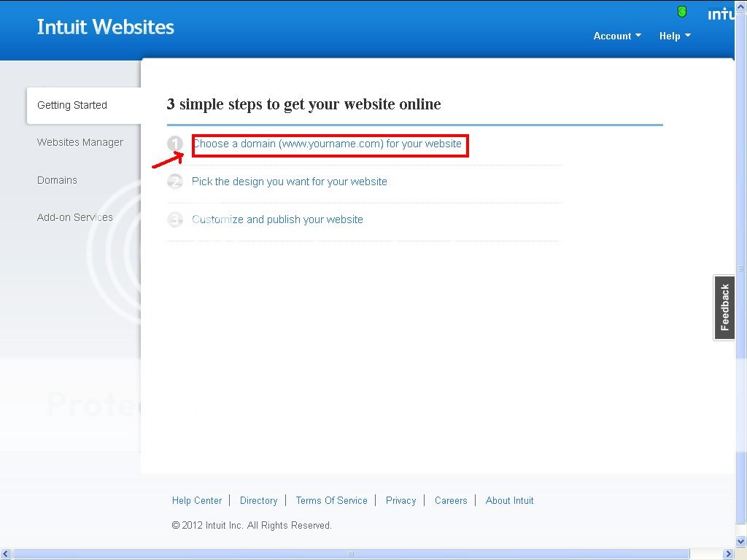
Task: Open Add-on Services in sidebar
Action: click(x=75, y=217)
